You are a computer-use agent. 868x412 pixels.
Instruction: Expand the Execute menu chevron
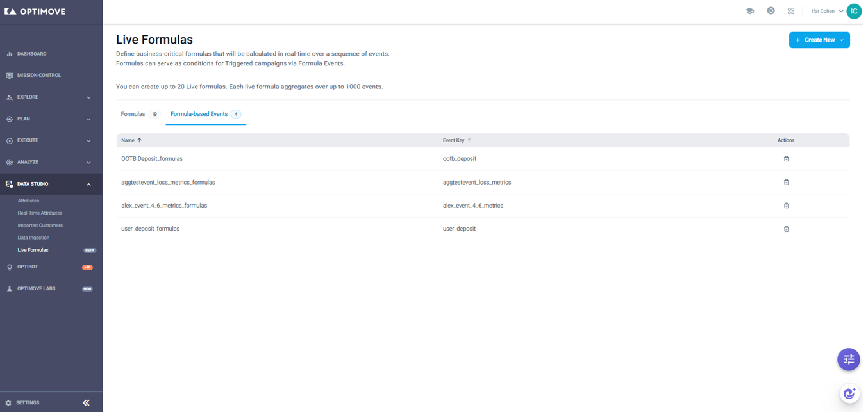[88, 141]
